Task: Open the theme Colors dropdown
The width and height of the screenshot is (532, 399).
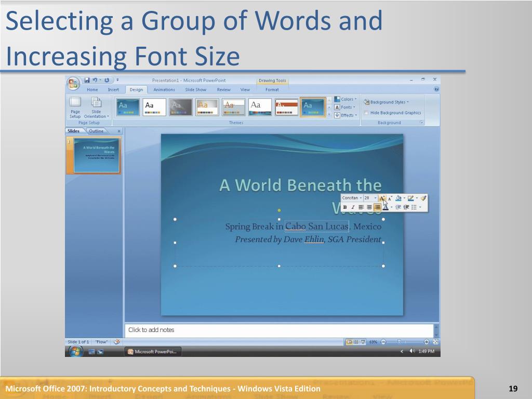Action: (x=345, y=99)
